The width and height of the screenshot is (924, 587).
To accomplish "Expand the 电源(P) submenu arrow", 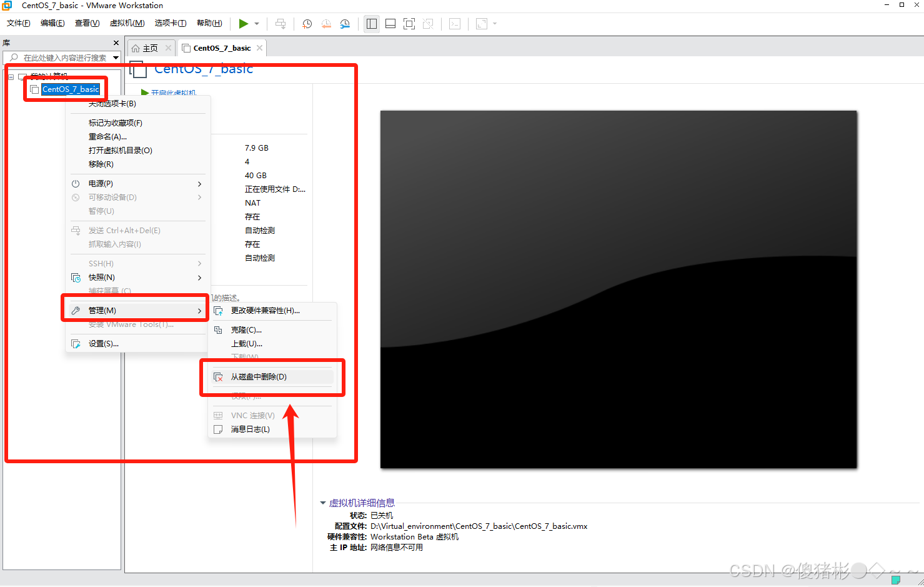I will click(x=199, y=184).
